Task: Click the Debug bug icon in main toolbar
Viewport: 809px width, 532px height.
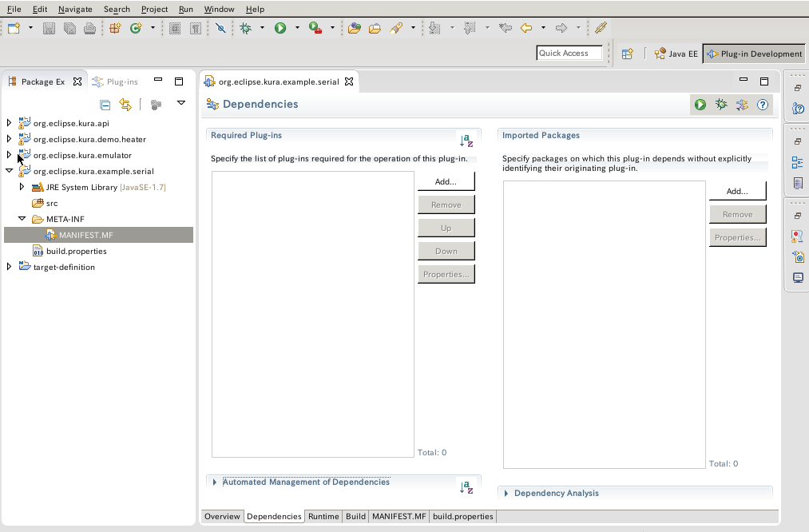Action: point(246,29)
